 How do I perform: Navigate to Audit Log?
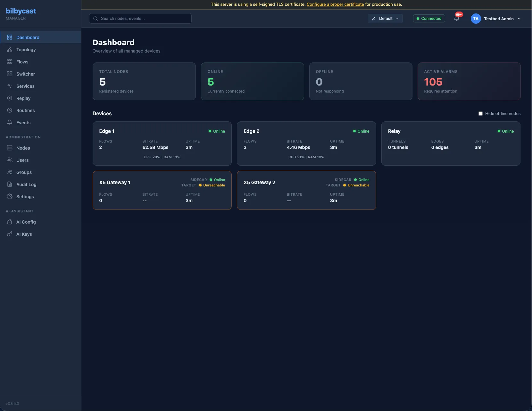click(x=40, y=184)
